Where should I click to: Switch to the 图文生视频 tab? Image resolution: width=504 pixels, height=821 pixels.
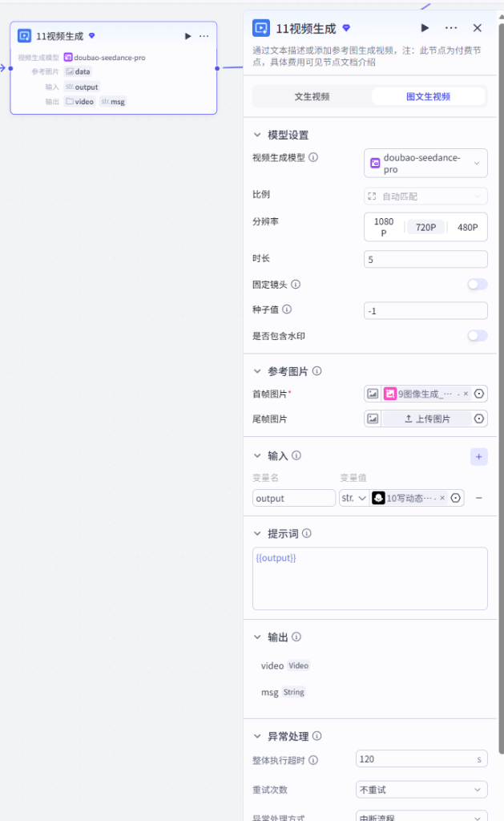point(428,96)
